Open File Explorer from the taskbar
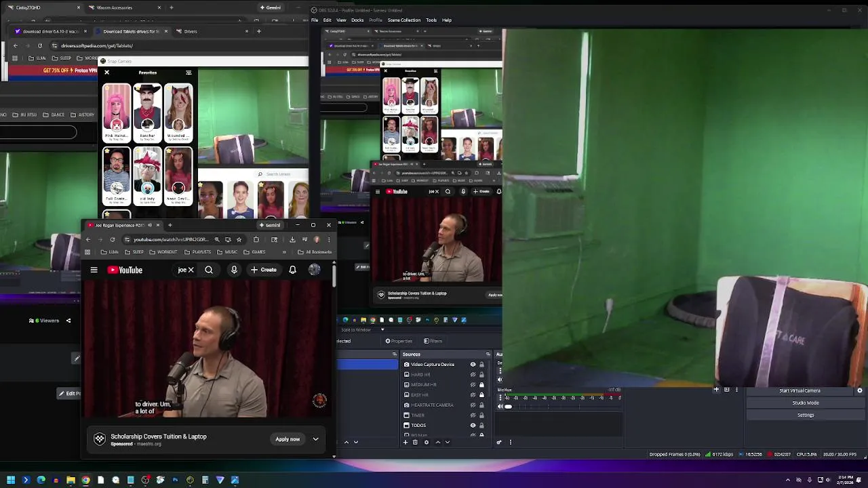The height and width of the screenshot is (488, 868). coord(71,480)
